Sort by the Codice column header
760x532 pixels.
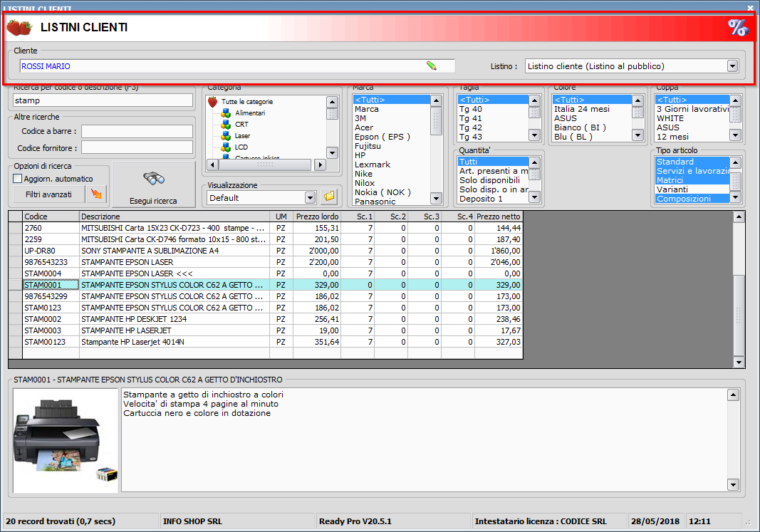pyautogui.click(x=51, y=217)
